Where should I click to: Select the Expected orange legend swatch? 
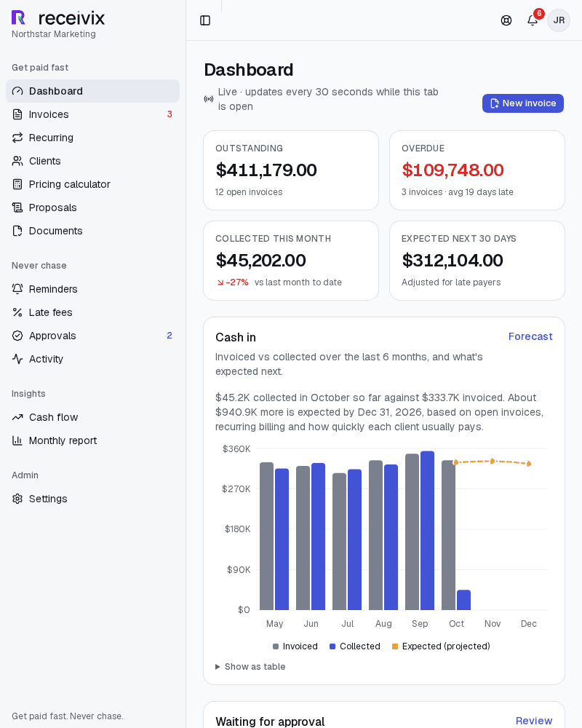(x=395, y=646)
